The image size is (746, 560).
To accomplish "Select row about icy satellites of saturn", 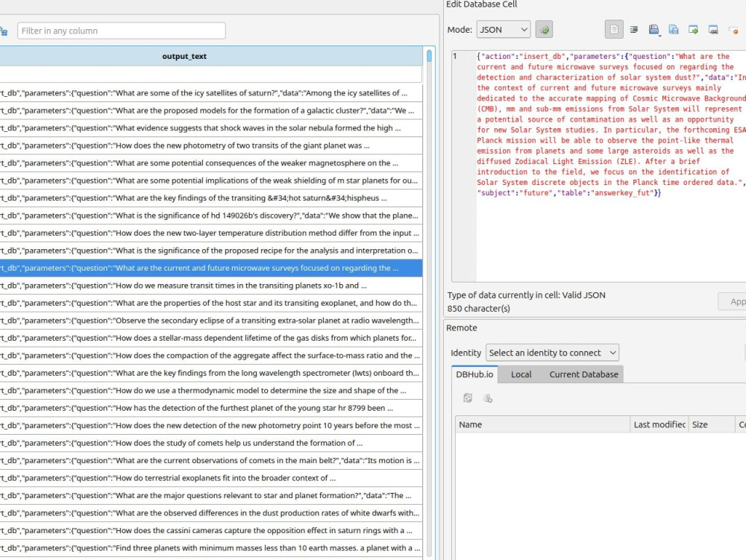I will [211, 93].
